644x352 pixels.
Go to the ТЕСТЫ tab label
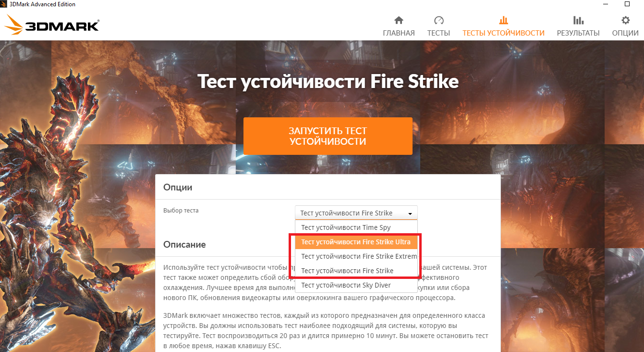438,33
